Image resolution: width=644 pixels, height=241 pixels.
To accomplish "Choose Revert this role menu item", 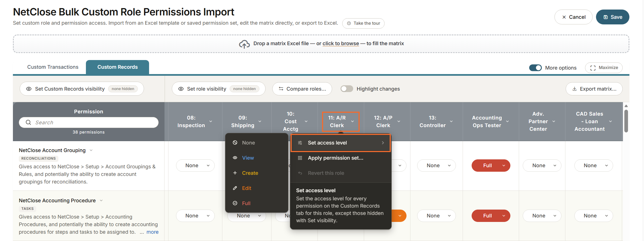I will [341, 173].
